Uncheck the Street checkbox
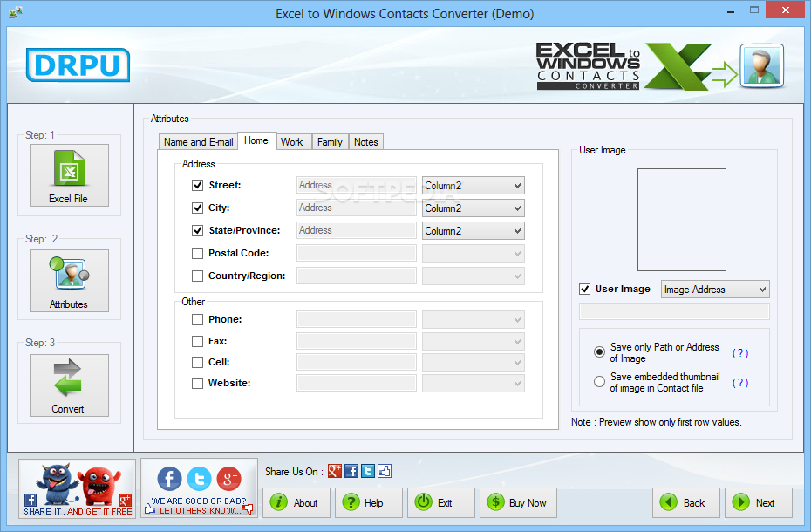 click(x=198, y=185)
